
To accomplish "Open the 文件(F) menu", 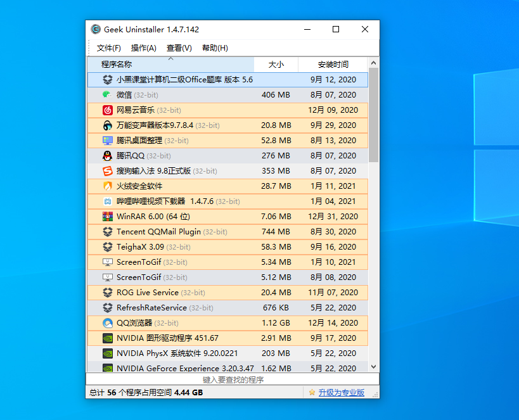I will coord(108,48).
